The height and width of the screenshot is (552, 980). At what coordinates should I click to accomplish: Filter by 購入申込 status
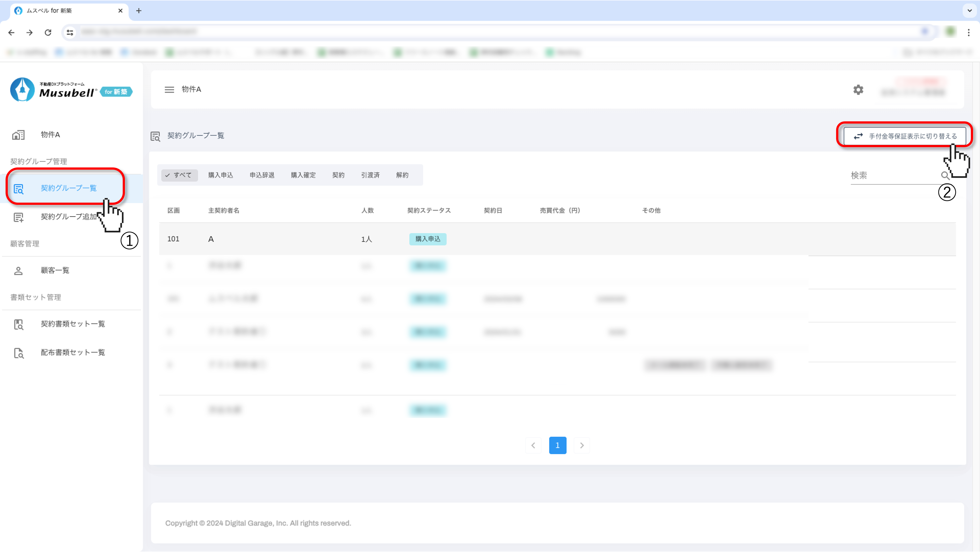221,175
